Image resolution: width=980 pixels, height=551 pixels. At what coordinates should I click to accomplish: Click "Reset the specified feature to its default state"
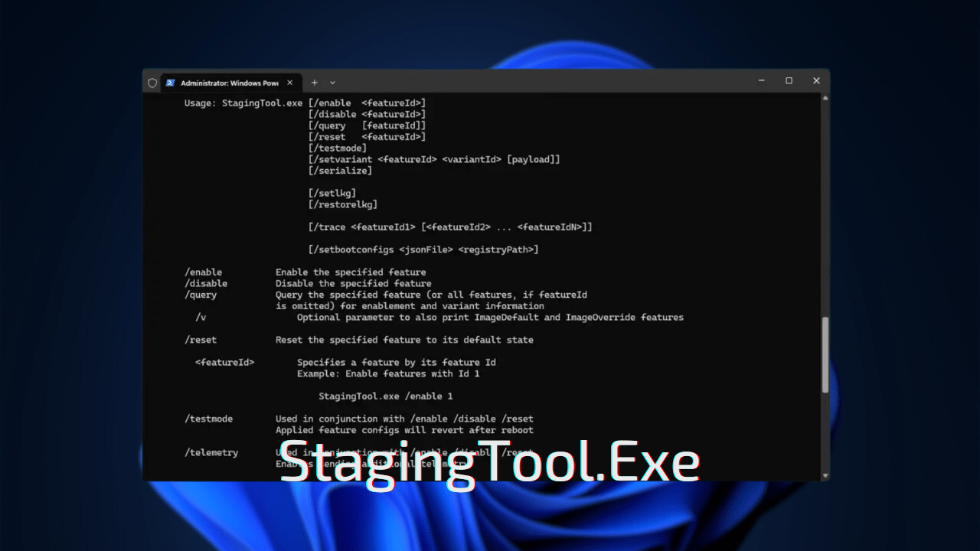pyautogui.click(x=404, y=340)
